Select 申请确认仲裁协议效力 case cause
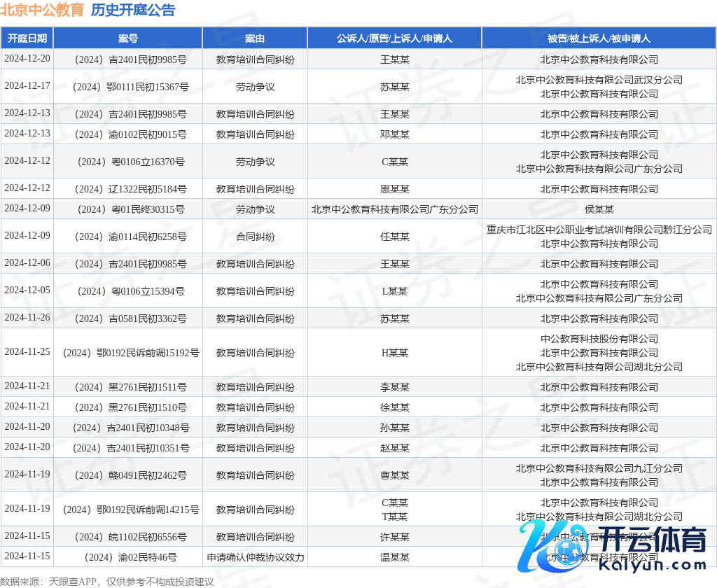Screen dimensions: 717x588 coord(255,557)
